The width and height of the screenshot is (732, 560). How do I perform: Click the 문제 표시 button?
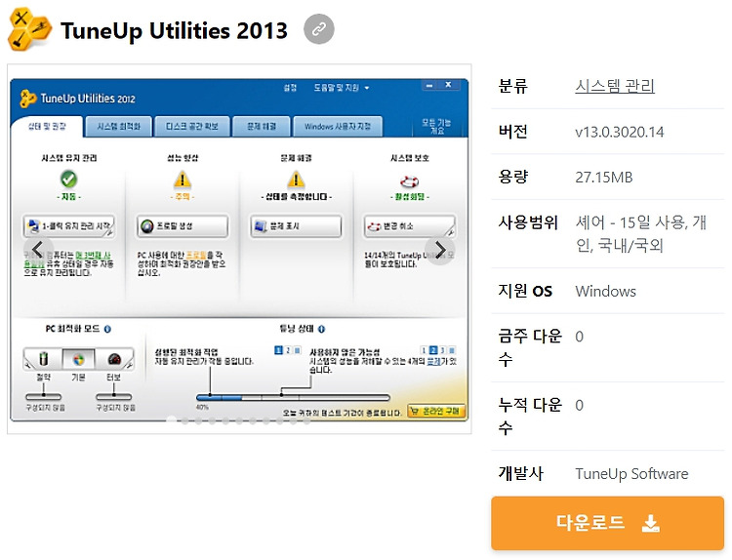pyautogui.click(x=296, y=226)
